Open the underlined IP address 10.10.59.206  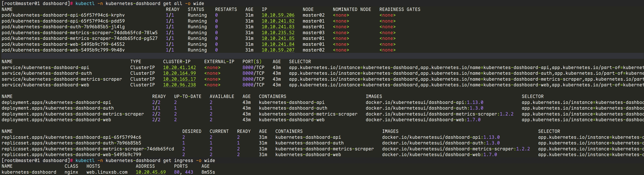[278, 15]
